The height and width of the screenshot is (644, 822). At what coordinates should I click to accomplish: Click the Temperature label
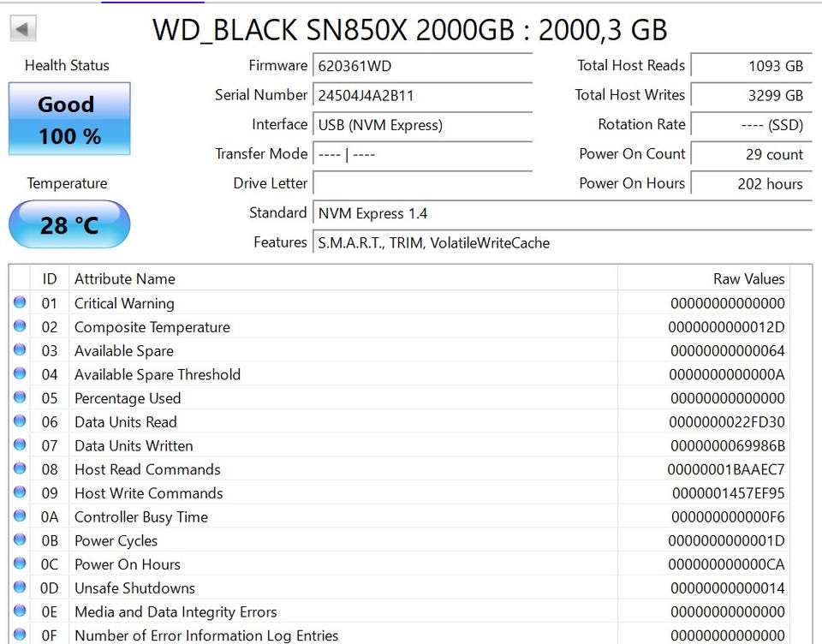pyautogui.click(x=67, y=183)
